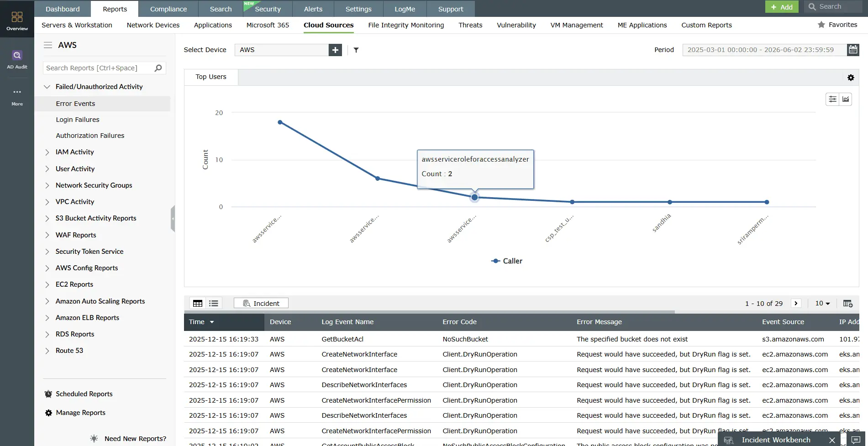Image resolution: width=868 pixels, height=446 pixels.
Task: Open the add/remove columns icon
Action: (848, 304)
